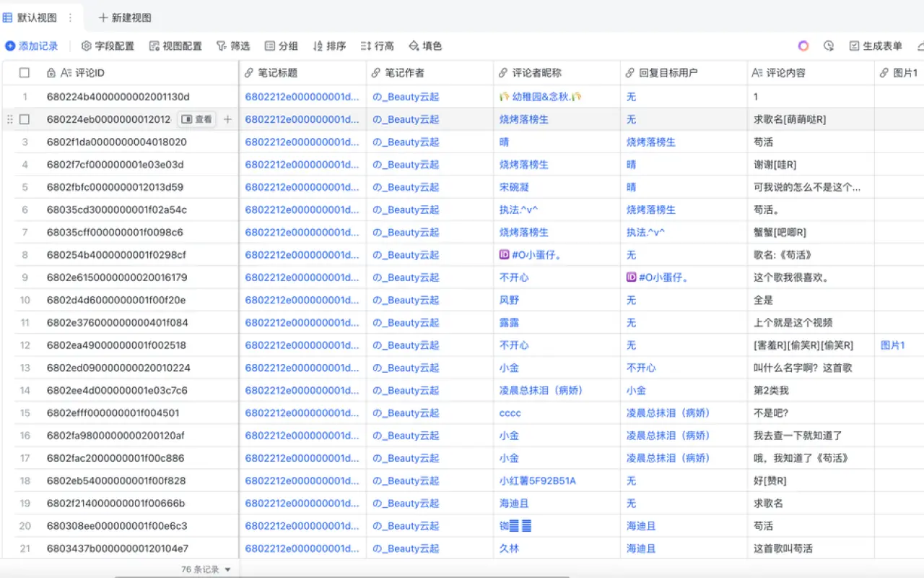
Task: Open the history clock icon
Action: pos(829,46)
